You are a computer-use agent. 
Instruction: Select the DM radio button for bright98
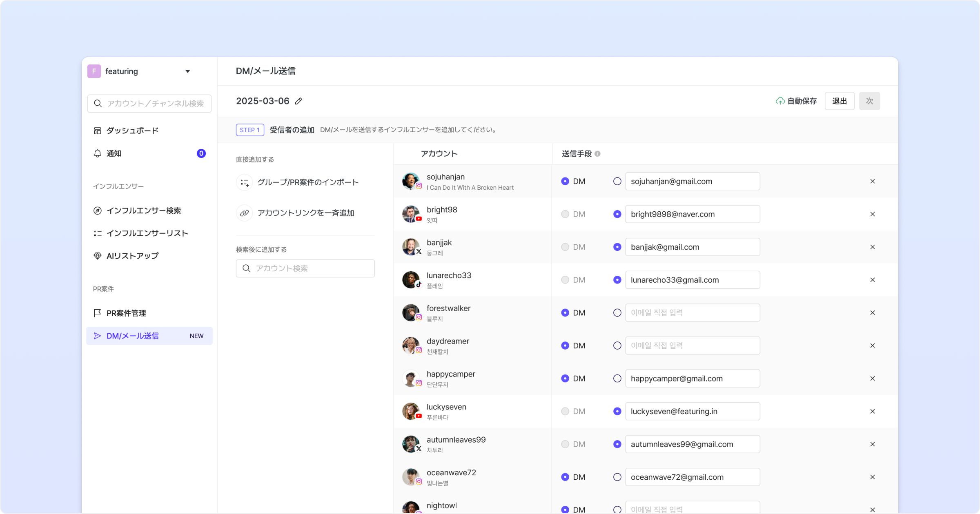[x=565, y=214]
